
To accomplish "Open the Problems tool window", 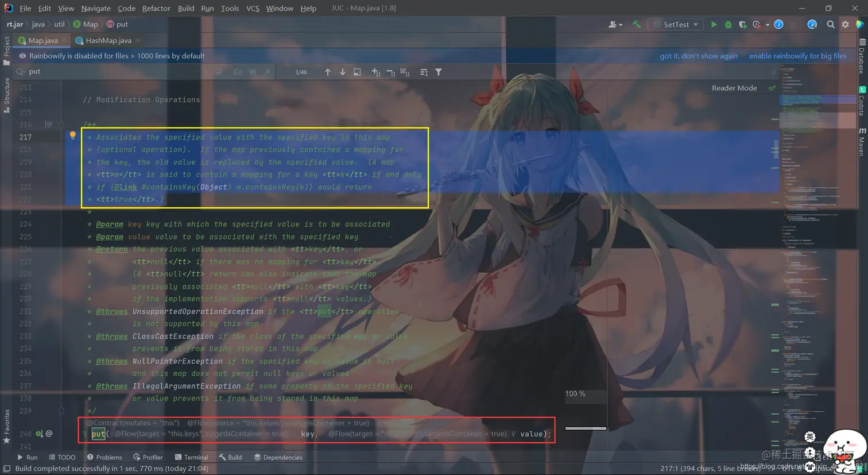I will [104, 458].
